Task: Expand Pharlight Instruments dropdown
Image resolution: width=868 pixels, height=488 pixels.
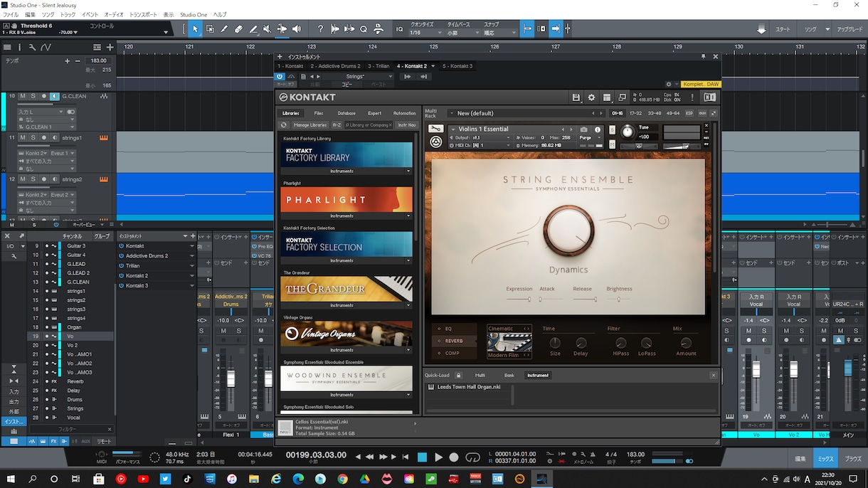Action: point(346,216)
